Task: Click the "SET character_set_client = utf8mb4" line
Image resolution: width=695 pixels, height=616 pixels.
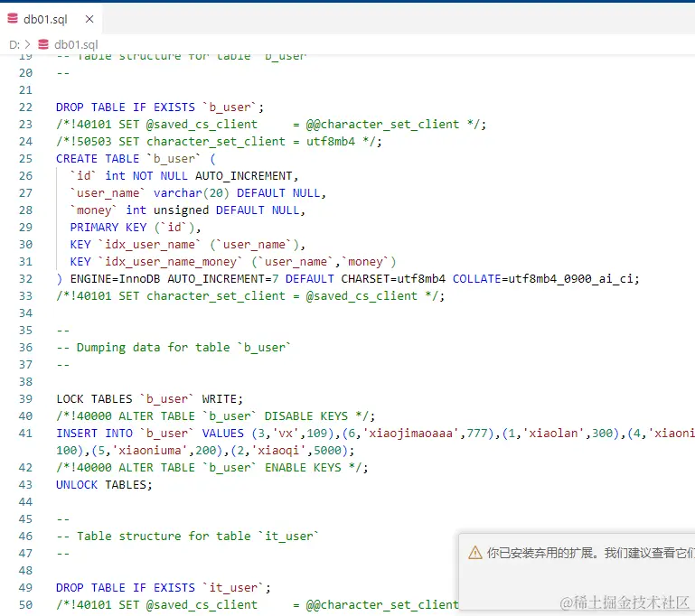Action: click(219, 142)
